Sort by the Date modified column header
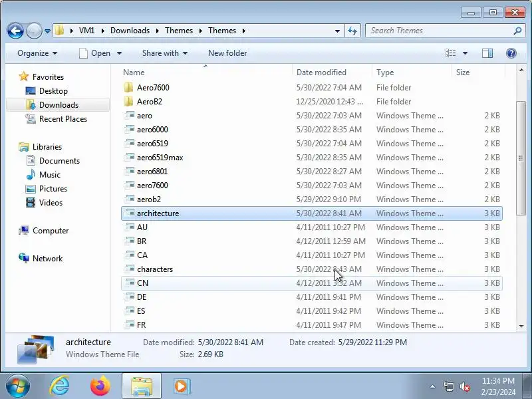Viewport: 532px width, 399px height. click(x=321, y=72)
